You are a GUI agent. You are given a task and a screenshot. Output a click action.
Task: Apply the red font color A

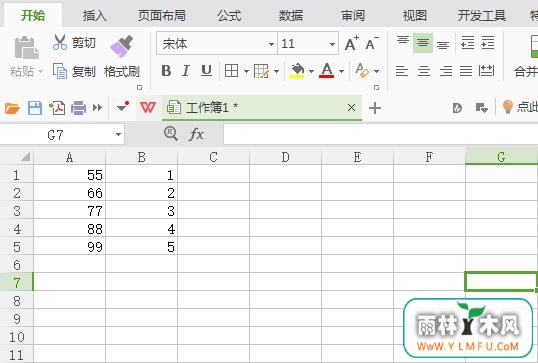[x=327, y=71]
